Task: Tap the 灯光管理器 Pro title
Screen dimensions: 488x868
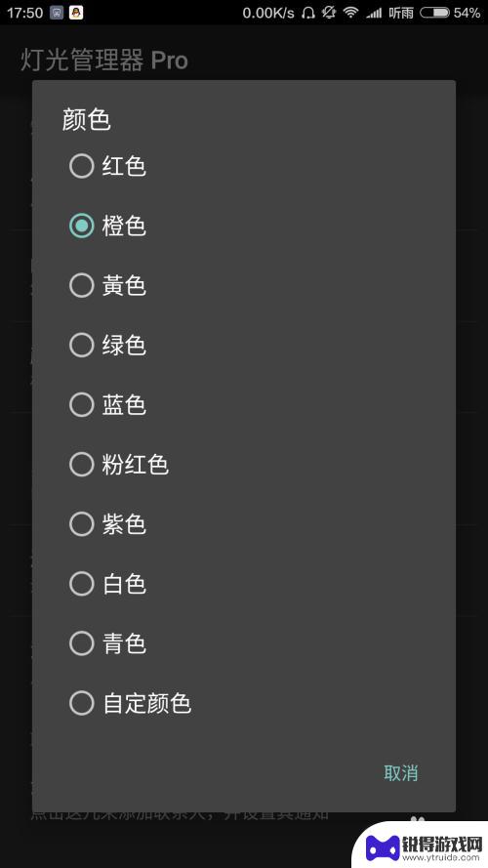Action: tap(104, 61)
